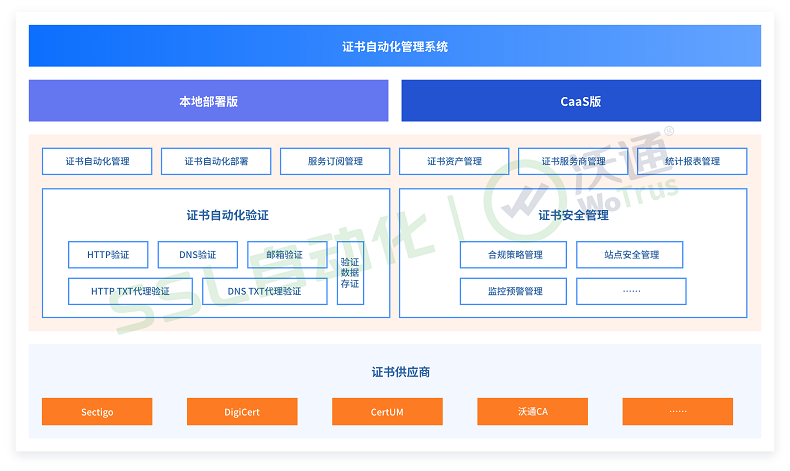790x471 pixels.
Task: Select HTTP TXT代理验证 box
Action: pyautogui.click(x=129, y=291)
